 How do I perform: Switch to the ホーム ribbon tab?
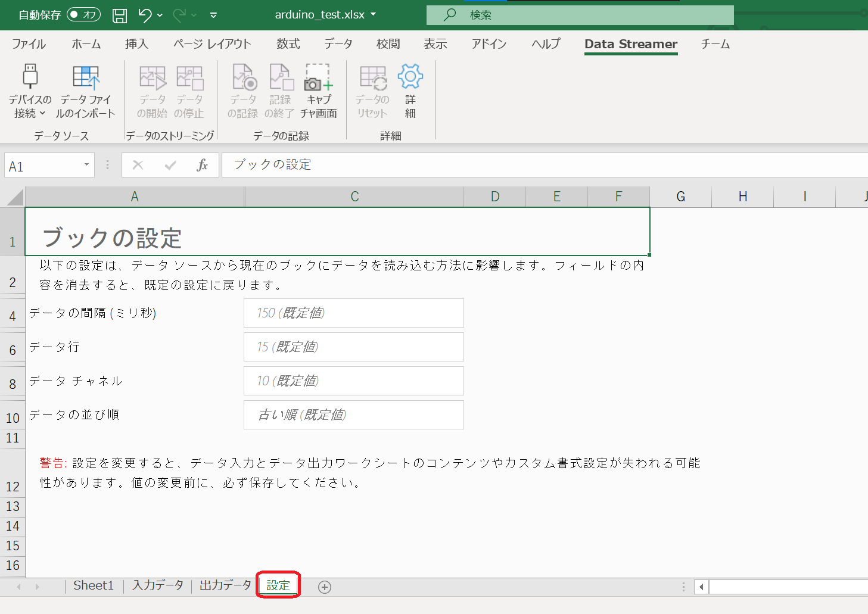coord(85,43)
